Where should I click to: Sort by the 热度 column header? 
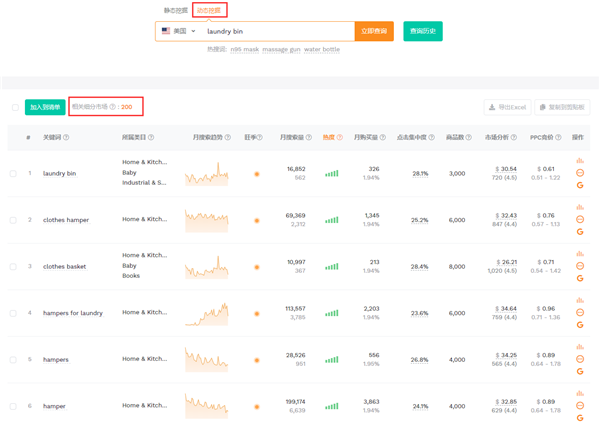coord(329,137)
